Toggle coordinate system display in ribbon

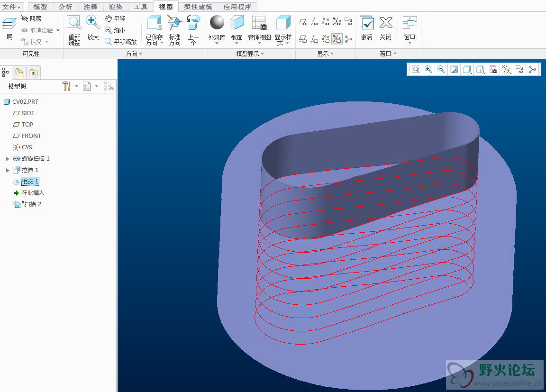click(337, 22)
